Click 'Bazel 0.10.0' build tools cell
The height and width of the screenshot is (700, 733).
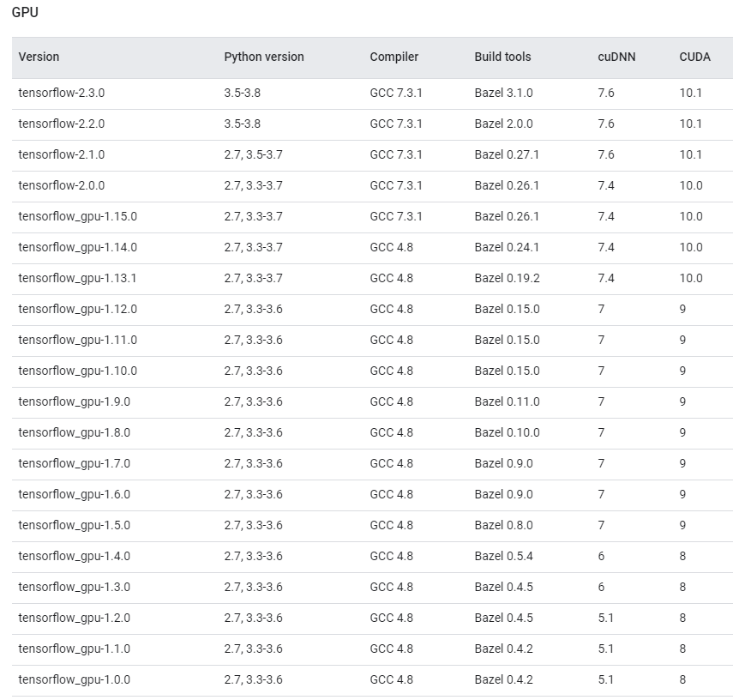[x=507, y=432]
